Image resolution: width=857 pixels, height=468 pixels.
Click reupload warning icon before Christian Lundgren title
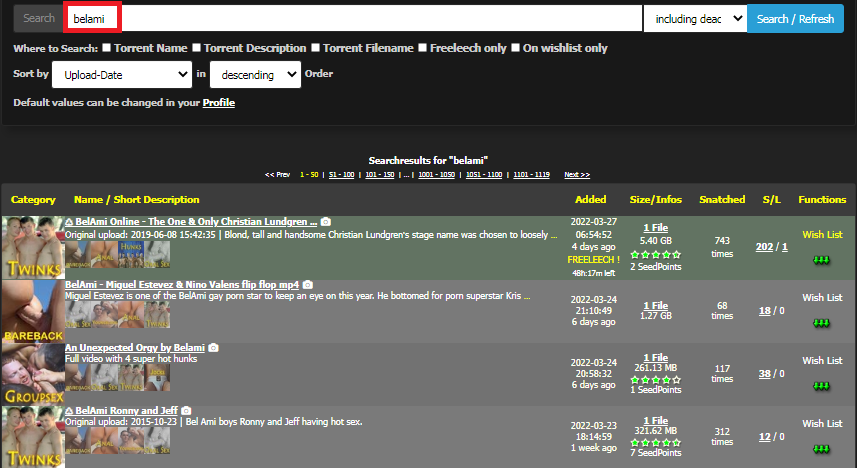point(69,221)
